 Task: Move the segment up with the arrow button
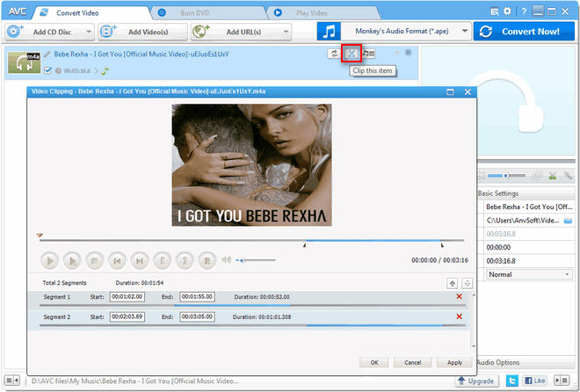pyautogui.click(x=452, y=284)
